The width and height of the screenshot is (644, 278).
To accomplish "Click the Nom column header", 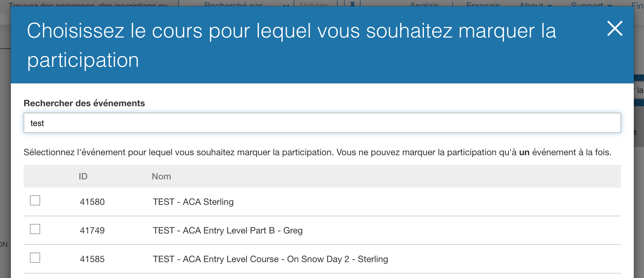I will point(161,177).
